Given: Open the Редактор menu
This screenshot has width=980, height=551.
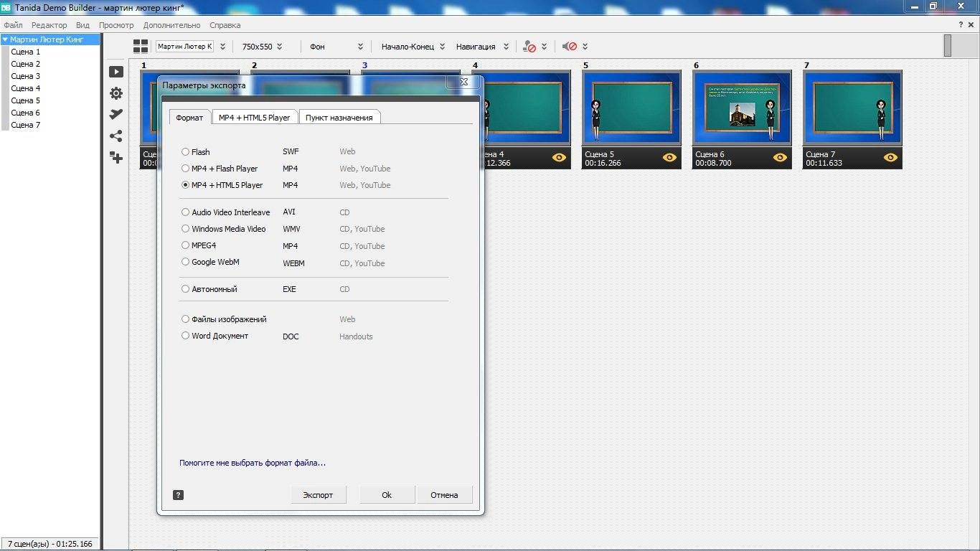Looking at the screenshot, I should (50, 25).
